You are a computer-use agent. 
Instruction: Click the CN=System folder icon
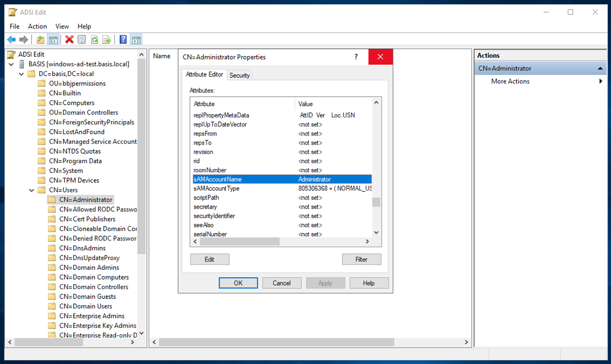42,171
